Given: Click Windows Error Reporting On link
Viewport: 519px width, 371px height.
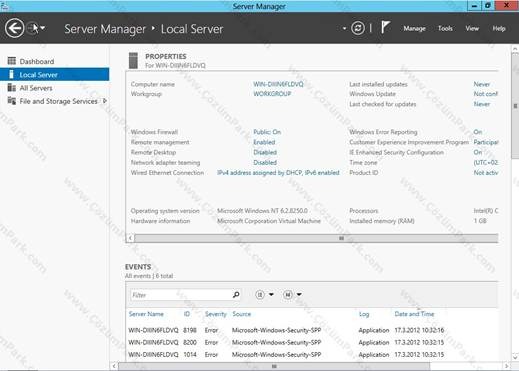Looking at the screenshot, I should (478, 132).
